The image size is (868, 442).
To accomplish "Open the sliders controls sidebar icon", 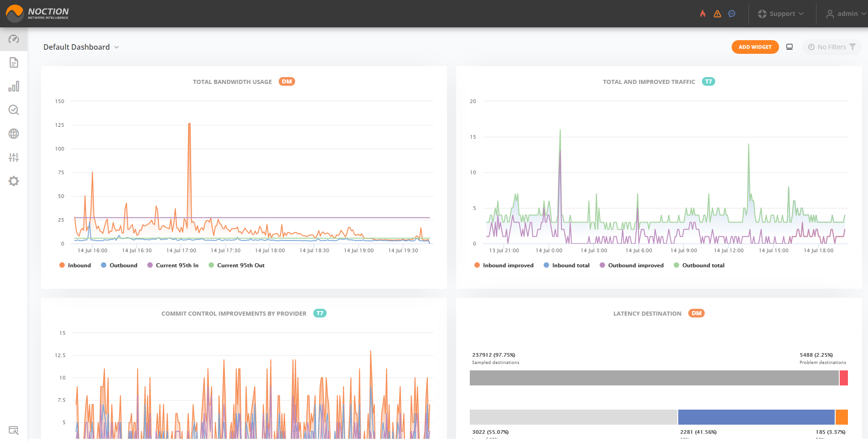I will click(14, 157).
